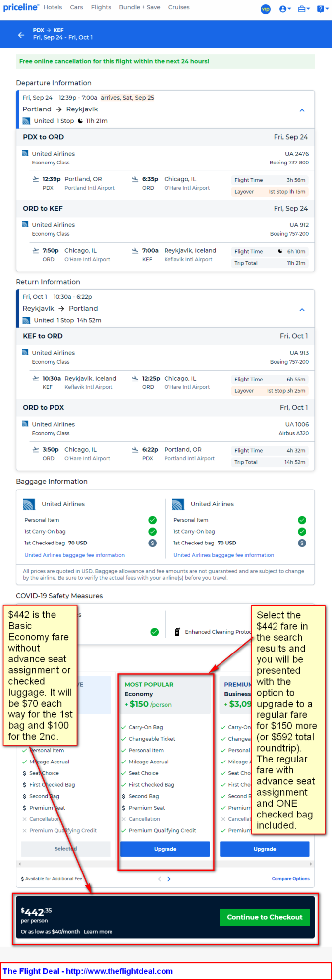Click Enhanced Cleaning spray icon
Image resolution: width=332 pixels, height=980 pixels.
[x=177, y=632]
